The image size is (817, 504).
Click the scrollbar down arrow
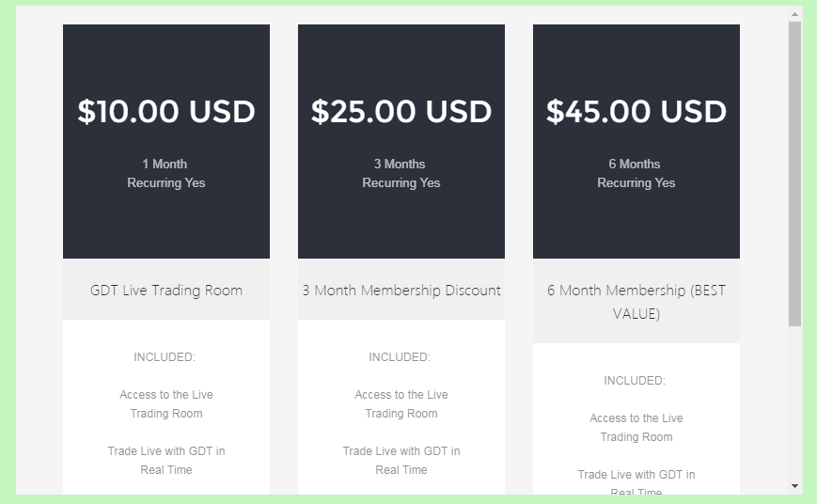click(x=794, y=486)
